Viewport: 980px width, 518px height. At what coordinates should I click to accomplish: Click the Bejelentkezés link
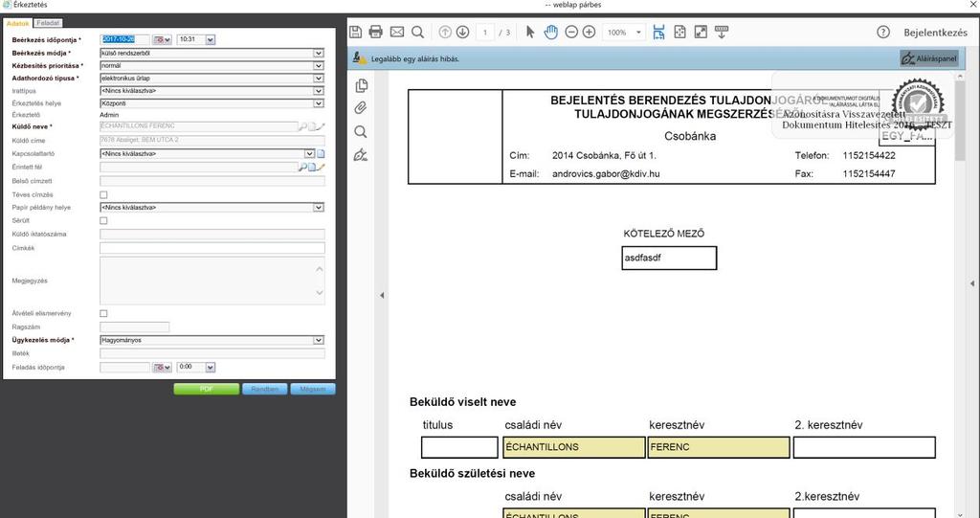coord(936,33)
